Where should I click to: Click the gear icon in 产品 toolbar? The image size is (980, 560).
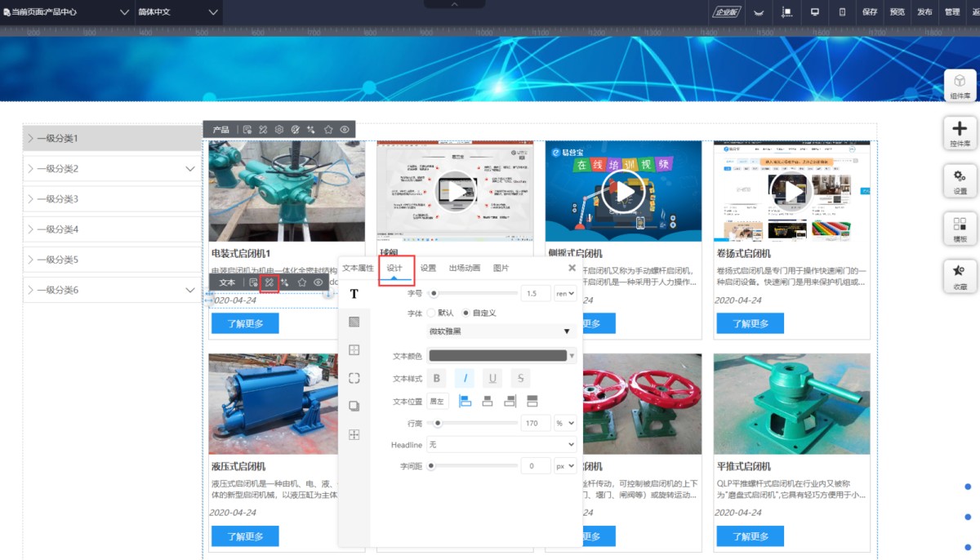pyautogui.click(x=279, y=130)
